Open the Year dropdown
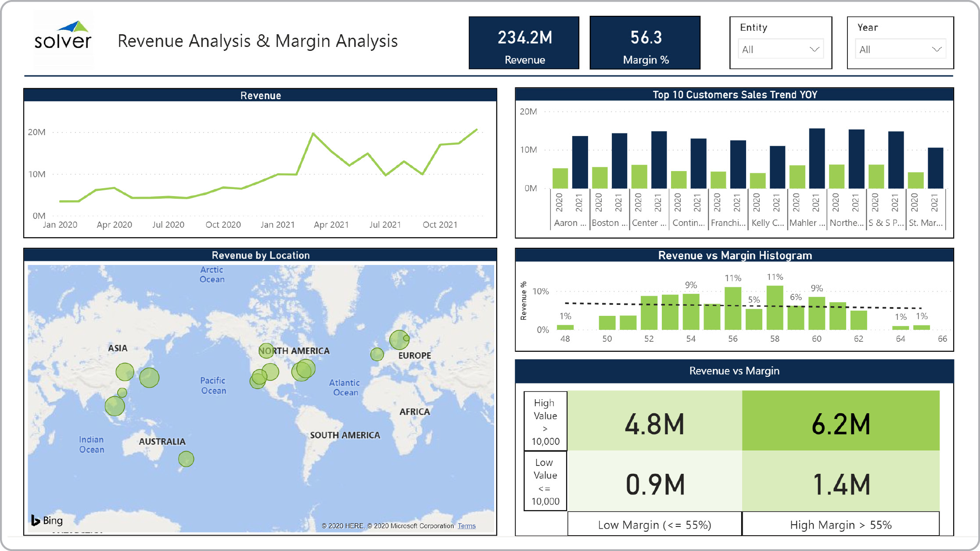Image resolution: width=980 pixels, height=551 pixels. click(900, 49)
